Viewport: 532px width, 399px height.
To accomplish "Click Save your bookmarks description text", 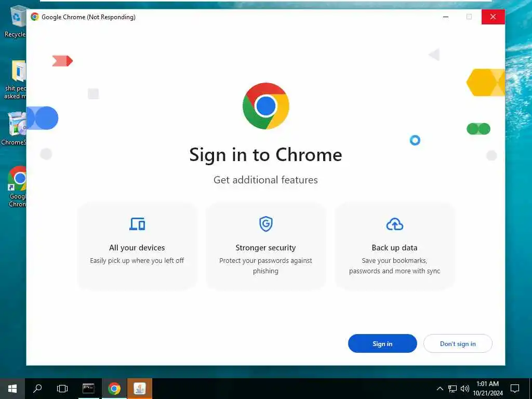I will [395, 265].
